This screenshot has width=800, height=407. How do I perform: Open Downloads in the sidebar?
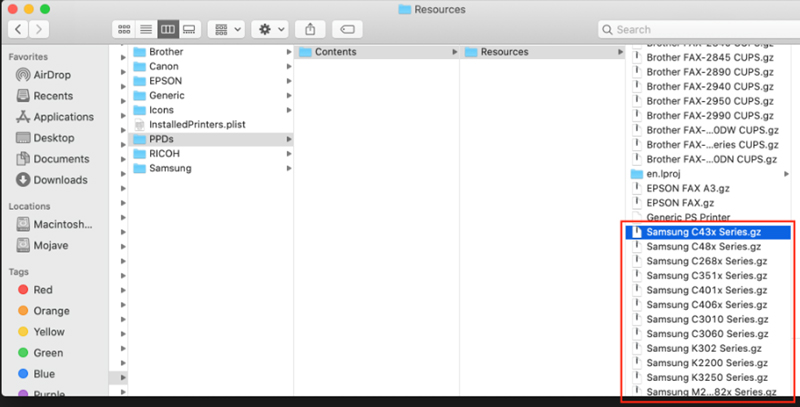click(51, 180)
